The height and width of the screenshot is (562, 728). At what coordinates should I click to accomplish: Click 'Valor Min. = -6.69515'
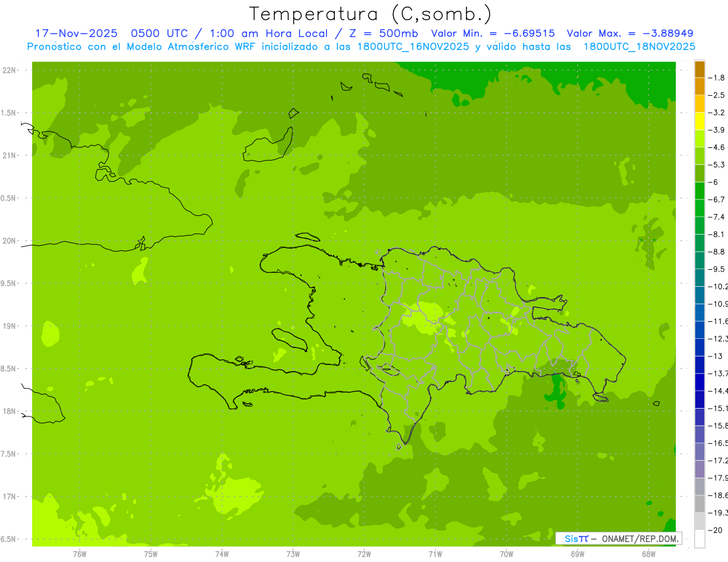point(493,33)
